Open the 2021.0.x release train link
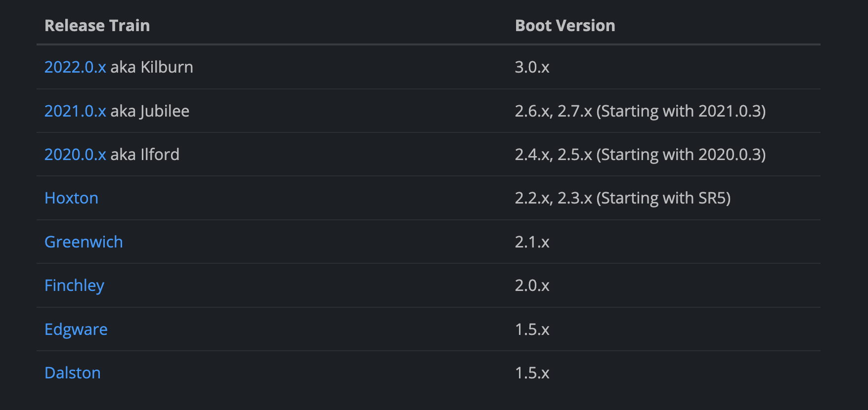 pyautogui.click(x=75, y=111)
